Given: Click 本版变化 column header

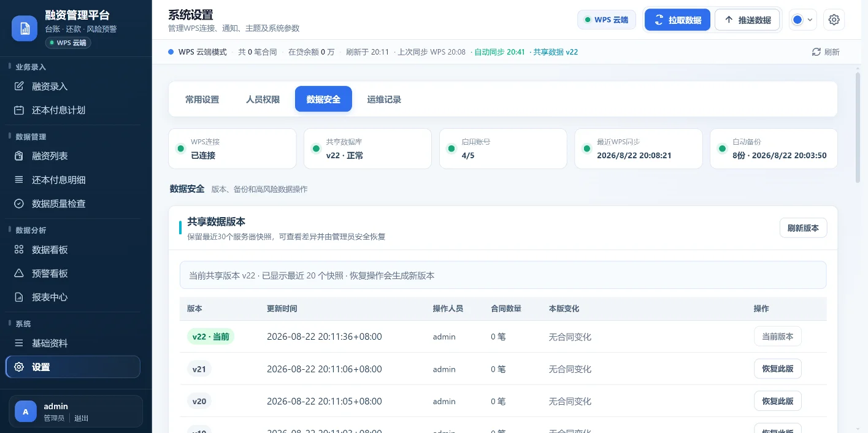Looking at the screenshot, I should [564, 308].
